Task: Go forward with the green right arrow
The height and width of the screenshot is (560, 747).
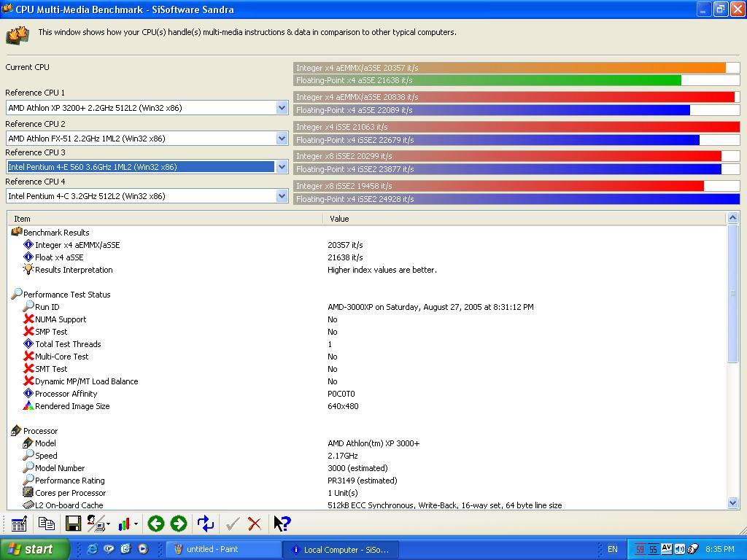Action: [179, 524]
